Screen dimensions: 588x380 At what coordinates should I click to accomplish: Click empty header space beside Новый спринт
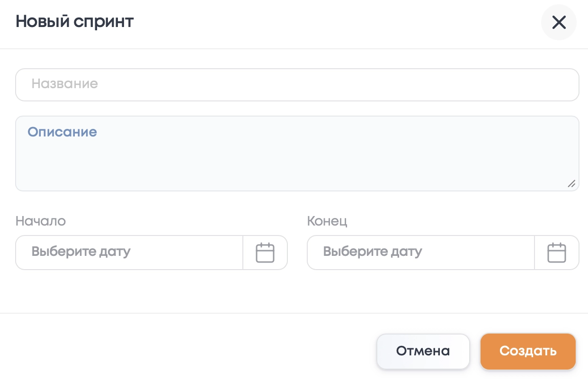pyautogui.click(x=331, y=22)
